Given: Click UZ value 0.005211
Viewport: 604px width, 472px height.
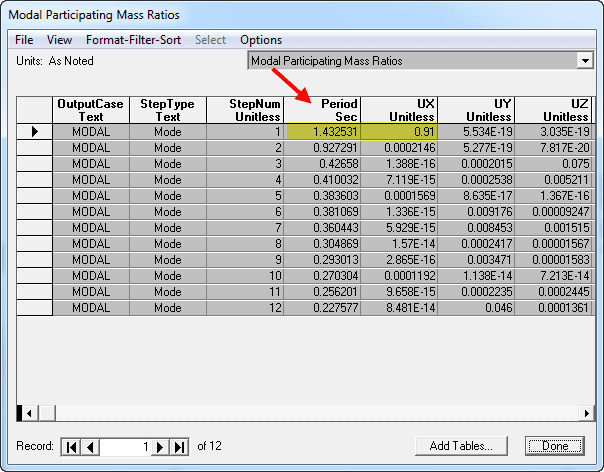Looking at the screenshot, I should point(553,180).
